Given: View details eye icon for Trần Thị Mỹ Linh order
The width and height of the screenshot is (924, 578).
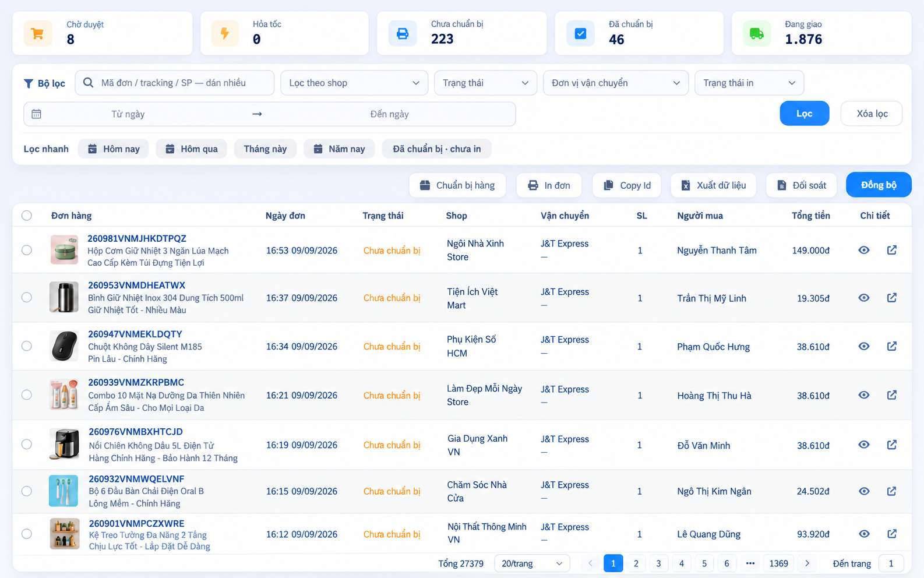Looking at the screenshot, I should coord(864,298).
